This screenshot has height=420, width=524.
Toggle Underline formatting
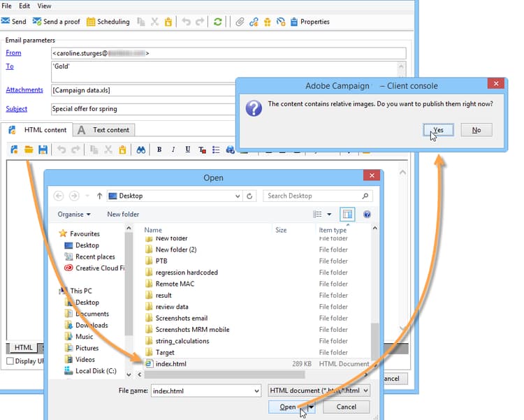tap(188, 150)
